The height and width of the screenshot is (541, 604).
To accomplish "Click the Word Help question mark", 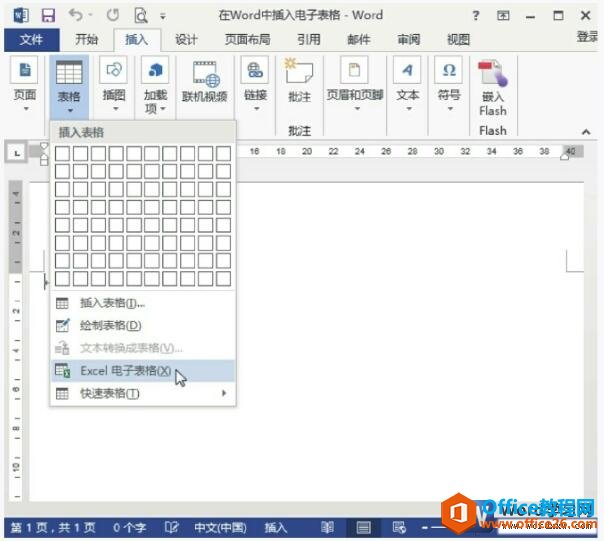I will (476, 16).
